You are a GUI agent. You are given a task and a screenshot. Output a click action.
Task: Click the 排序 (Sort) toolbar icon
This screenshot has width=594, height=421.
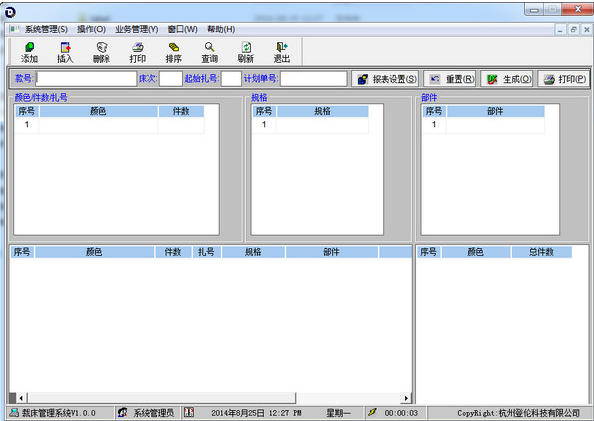click(x=174, y=52)
